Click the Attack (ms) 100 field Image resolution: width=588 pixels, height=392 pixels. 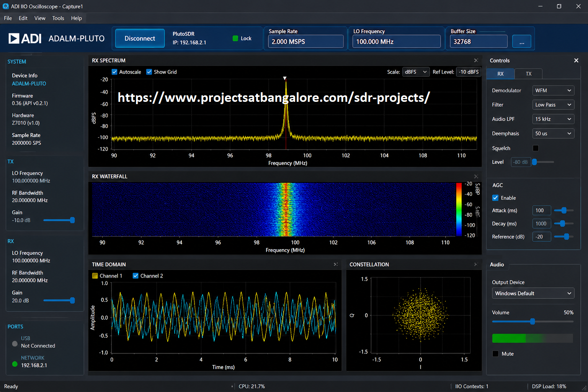542,210
